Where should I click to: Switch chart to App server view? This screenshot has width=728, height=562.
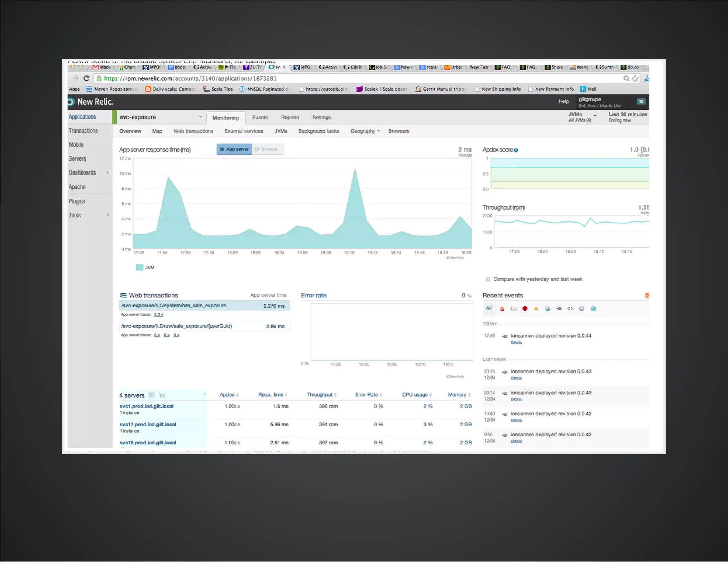[x=234, y=149]
